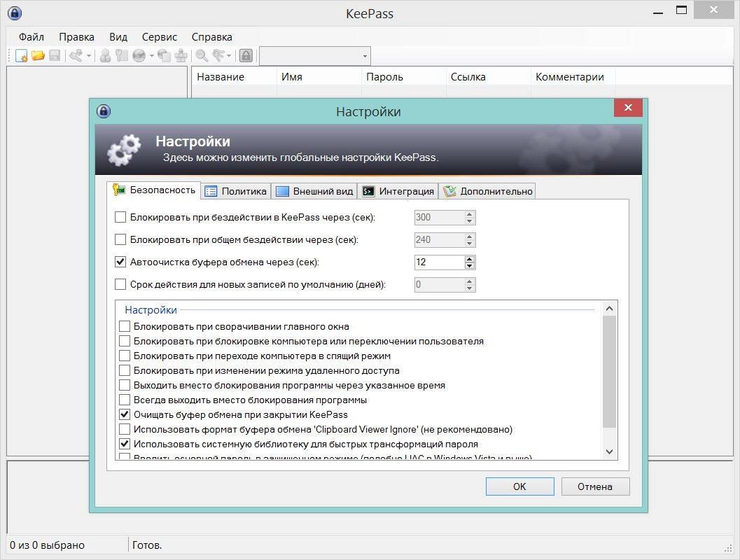Click the New database toolbar icon
740x560 pixels.
click(21, 56)
